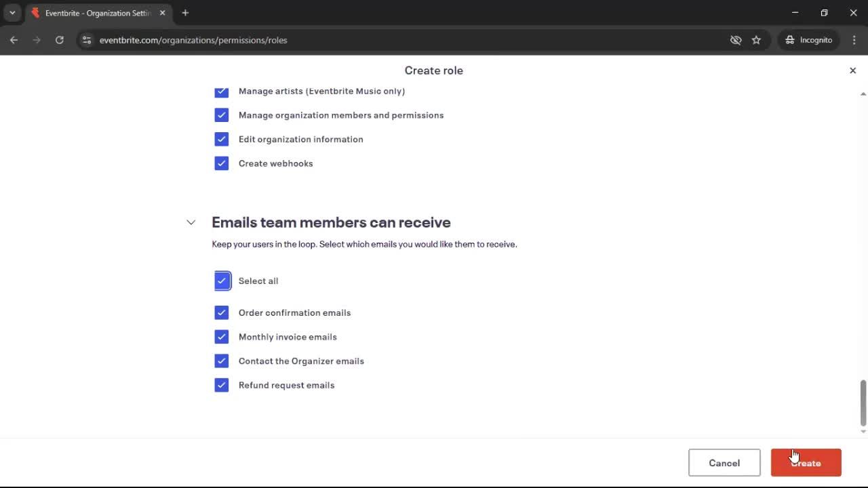View site information icon in address bar
The image size is (868, 488).
pyautogui.click(x=86, y=40)
